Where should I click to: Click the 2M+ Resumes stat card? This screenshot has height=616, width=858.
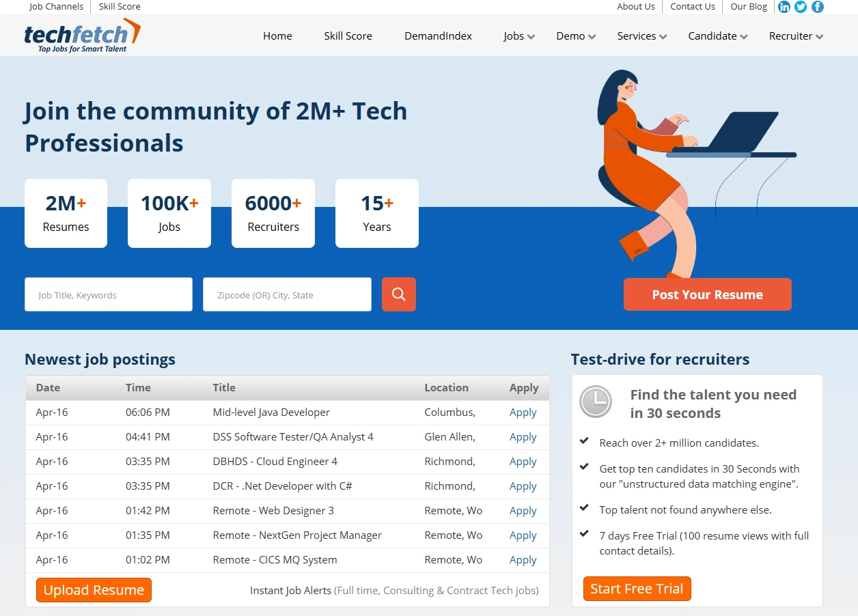(66, 213)
